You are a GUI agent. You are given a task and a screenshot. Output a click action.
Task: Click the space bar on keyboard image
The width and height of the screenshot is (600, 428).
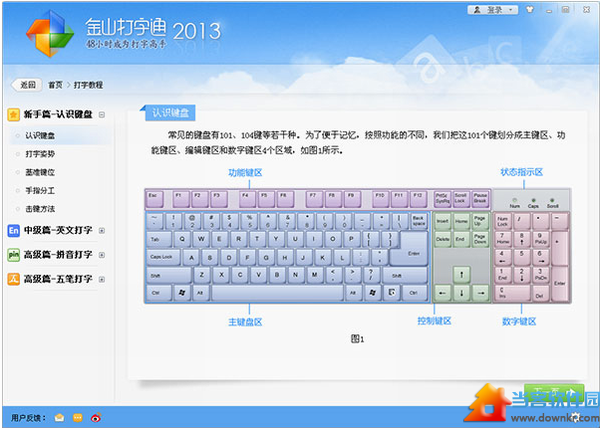(277, 293)
